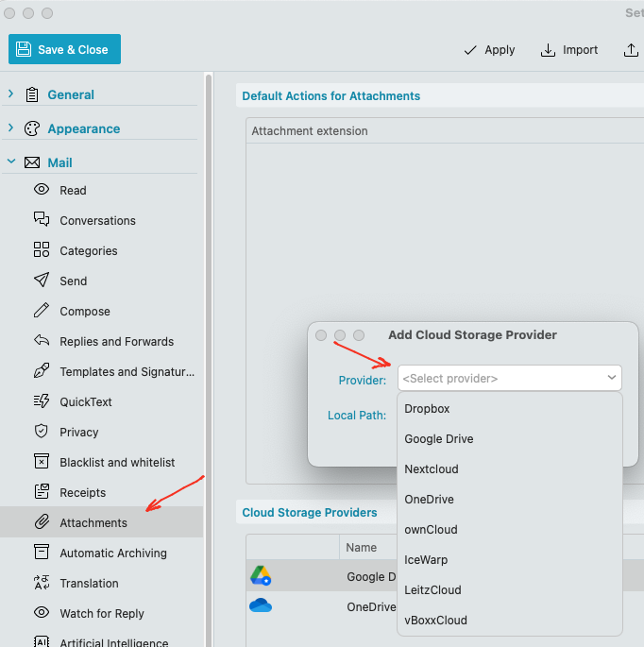Click the Google Drive icon in providers list
Image resolution: width=644 pixels, height=647 pixels.
coord(261,576)
